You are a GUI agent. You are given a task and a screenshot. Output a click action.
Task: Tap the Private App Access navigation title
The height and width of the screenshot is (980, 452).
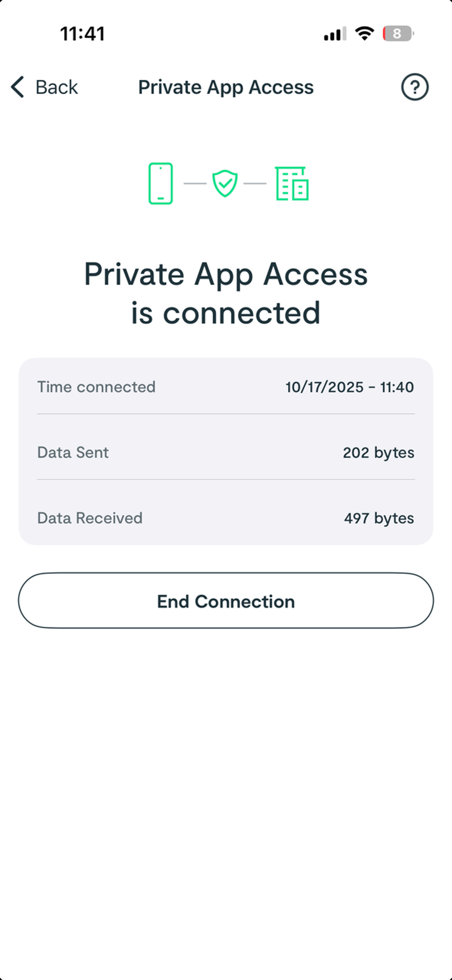pos(226,87)
